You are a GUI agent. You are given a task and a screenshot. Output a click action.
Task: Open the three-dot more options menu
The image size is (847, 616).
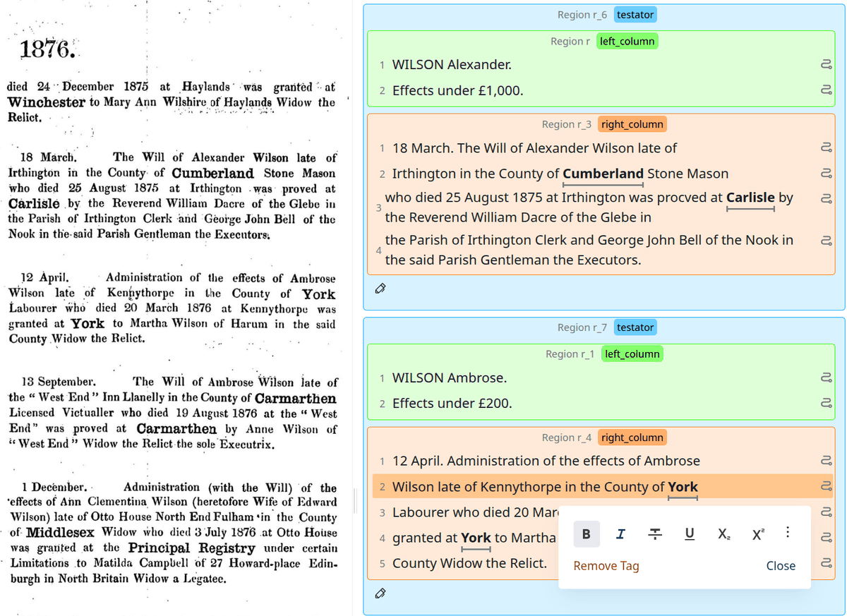click(x=788, y=533)
